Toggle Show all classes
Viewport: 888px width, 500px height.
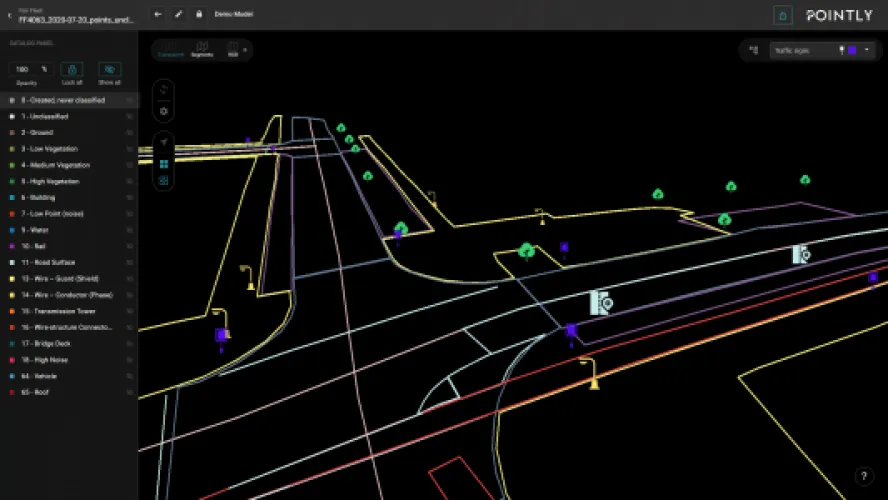(110, 70)
